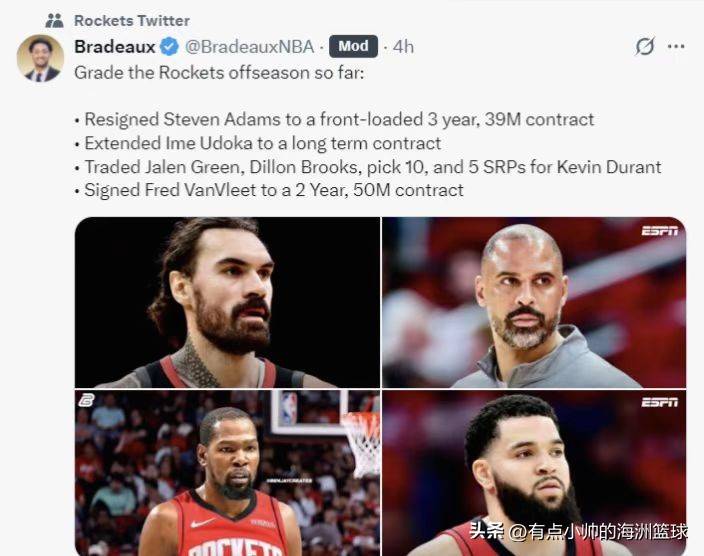Open Bradeaux's profile avatar

(40, 58)
